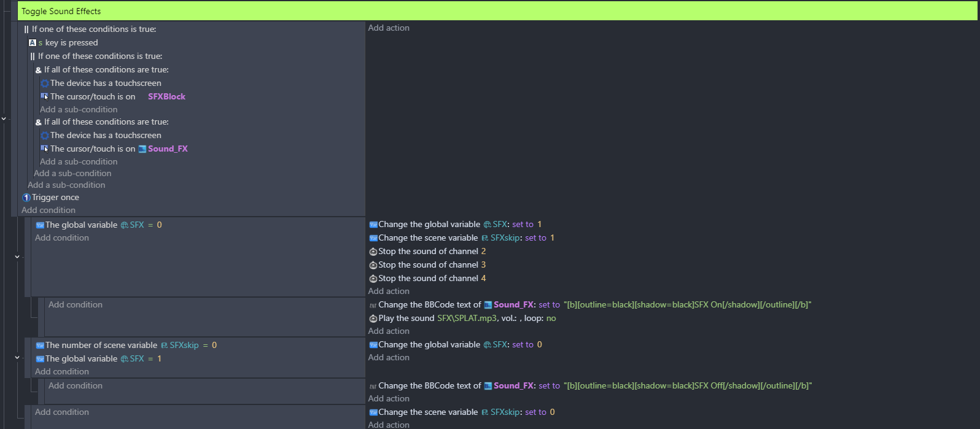Image resolution: width=980 pixels, height=429 pixels.
Task: Click the stop sound icon for channel 4
Action: point(373,279)
